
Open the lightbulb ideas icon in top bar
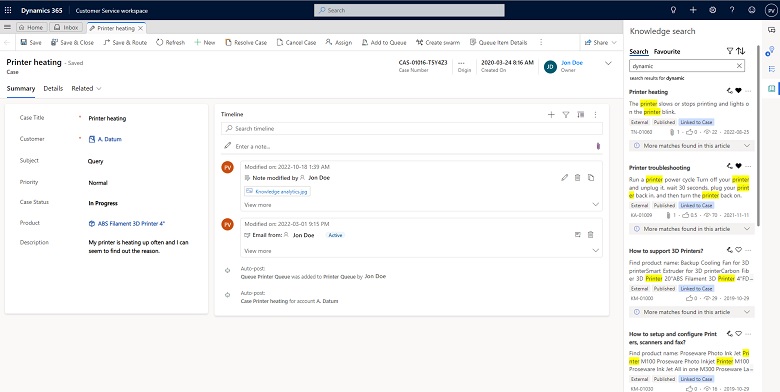click(x=674, y=10)
